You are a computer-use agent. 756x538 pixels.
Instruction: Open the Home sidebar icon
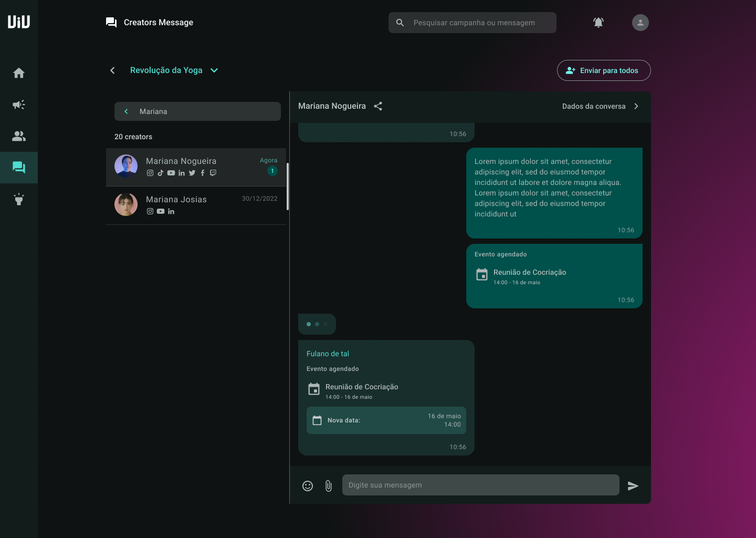coord(19,73)
